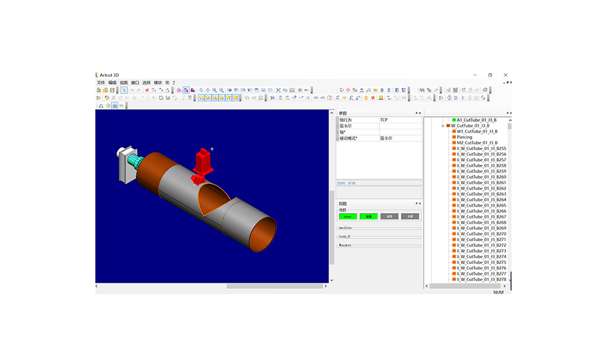Select tree item li_W_CutTube_01_J3_B278
This screenshot has height=364, width=607.
481,279
